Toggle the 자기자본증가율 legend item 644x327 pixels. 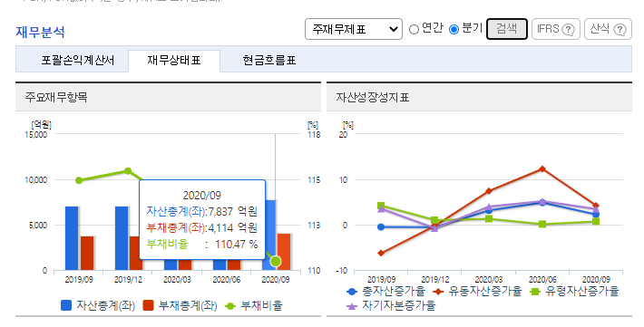click(x=391, y=305)
